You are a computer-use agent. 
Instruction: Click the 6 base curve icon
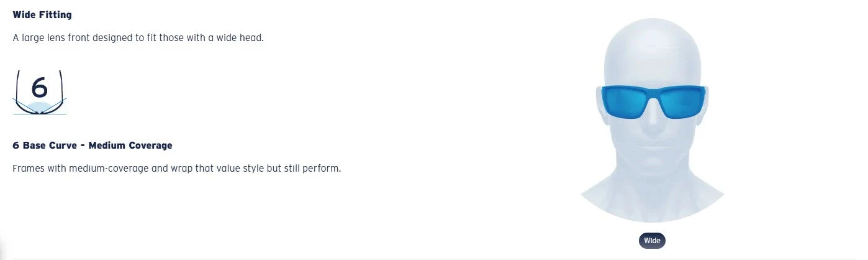pos(40,92)
